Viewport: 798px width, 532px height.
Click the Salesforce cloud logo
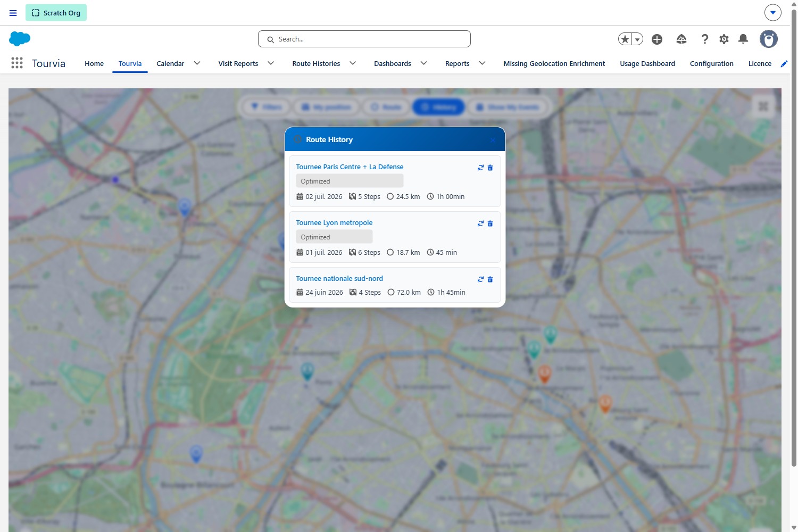click(x=20, y=39)
